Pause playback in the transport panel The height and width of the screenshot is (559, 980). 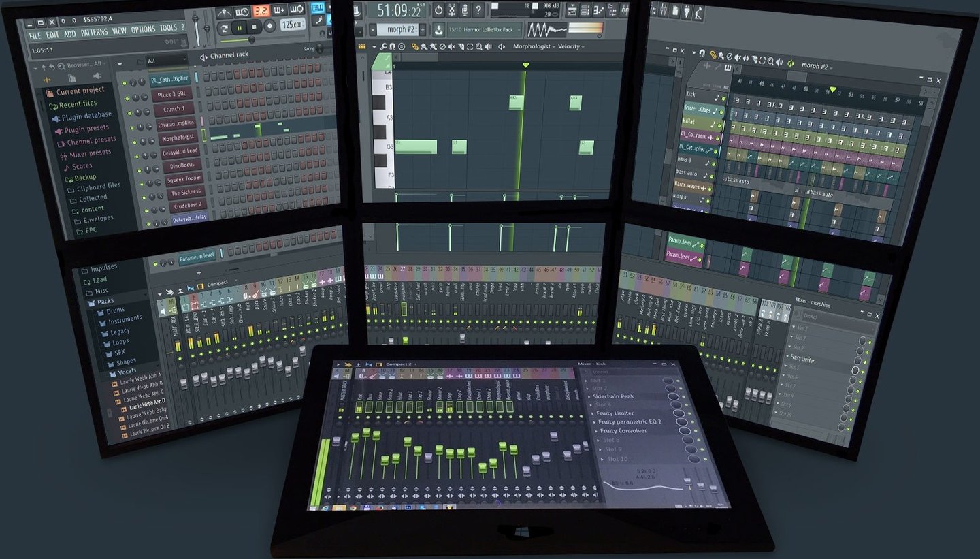(240, 27)
